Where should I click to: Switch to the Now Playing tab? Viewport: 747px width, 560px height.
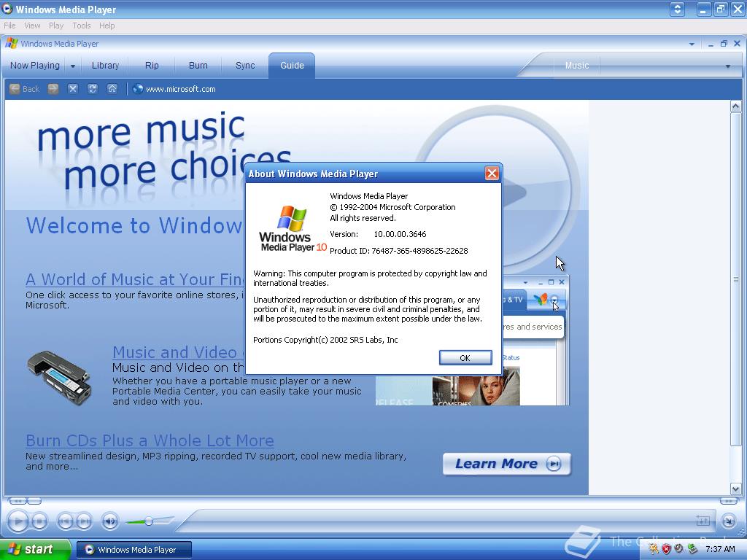tap(35, 66)
